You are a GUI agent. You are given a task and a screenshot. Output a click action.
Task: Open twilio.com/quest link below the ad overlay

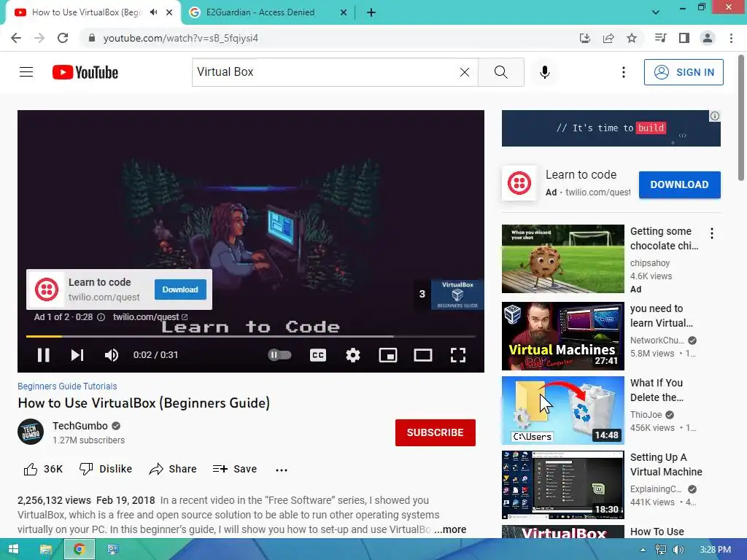point(150,317)
